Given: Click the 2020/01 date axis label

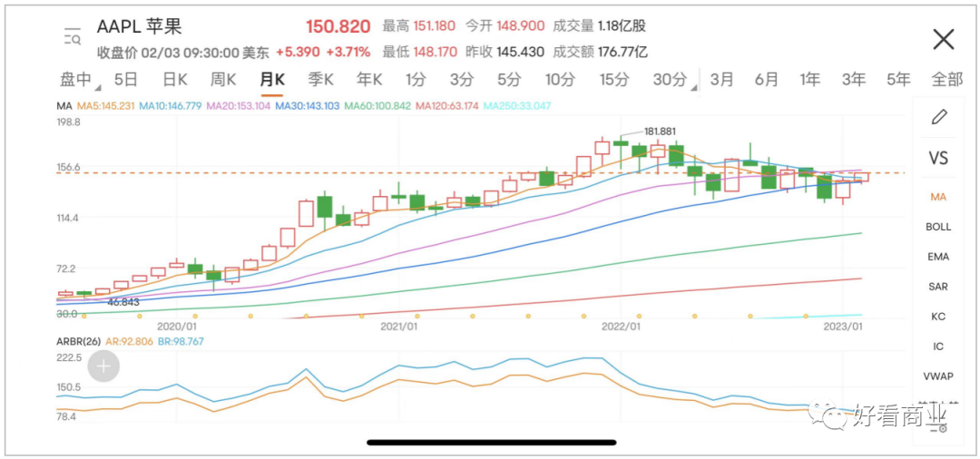Looking at the screenshot, I should pos(177,326).
